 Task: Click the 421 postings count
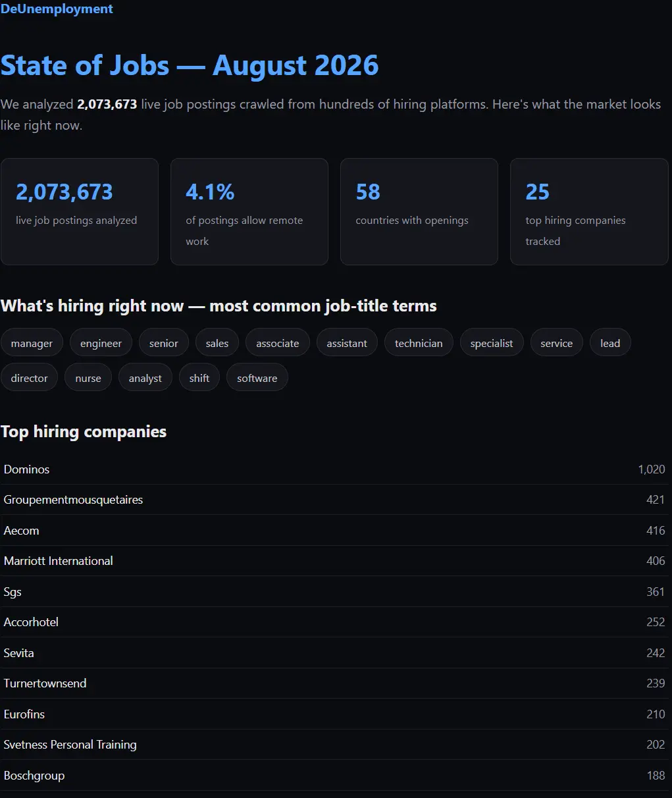pos(656,500)
